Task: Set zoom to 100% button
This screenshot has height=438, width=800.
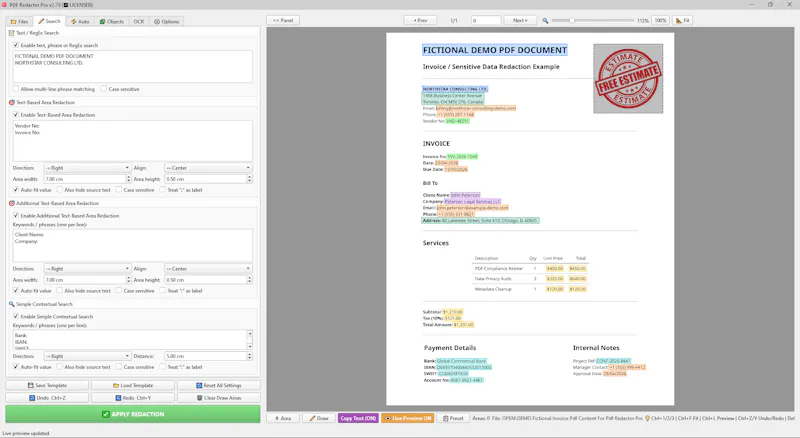Action: pyautogui.click(x=660, y=20)
